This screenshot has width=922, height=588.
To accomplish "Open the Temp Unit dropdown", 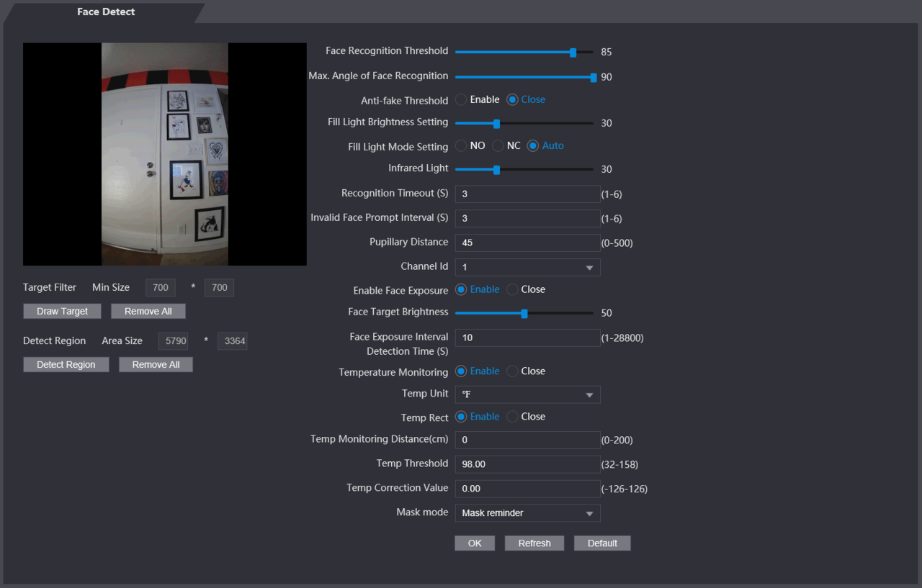I will [527, 394].
